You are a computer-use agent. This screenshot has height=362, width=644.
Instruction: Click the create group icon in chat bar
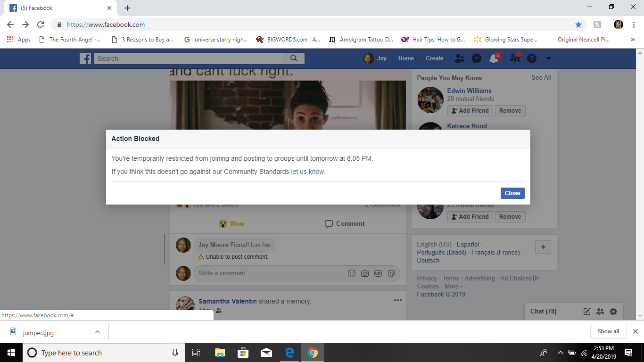(x=600, y=311)
